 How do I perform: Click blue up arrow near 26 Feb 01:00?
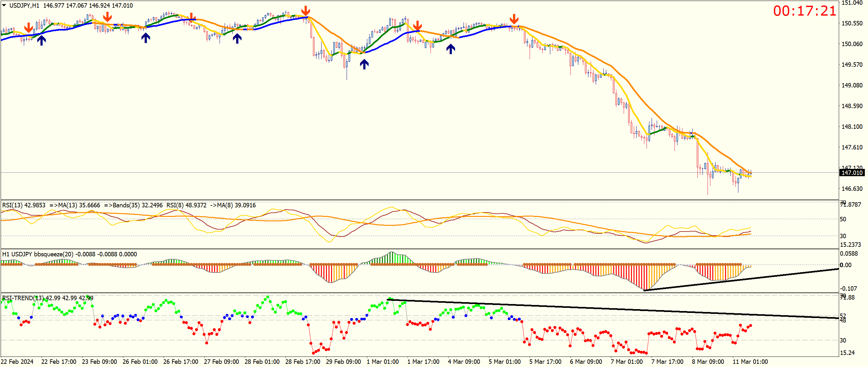[x=146, y=38]
